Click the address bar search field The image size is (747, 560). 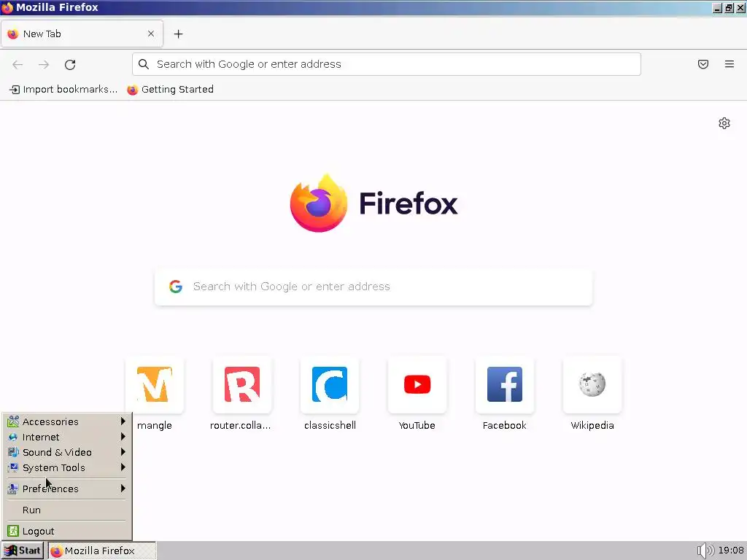point(387,64)
